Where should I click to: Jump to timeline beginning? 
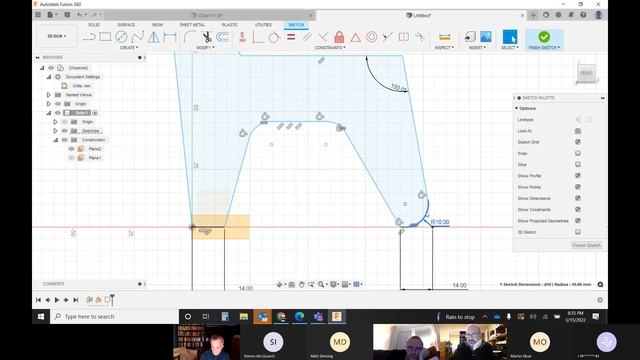(38, 300)
